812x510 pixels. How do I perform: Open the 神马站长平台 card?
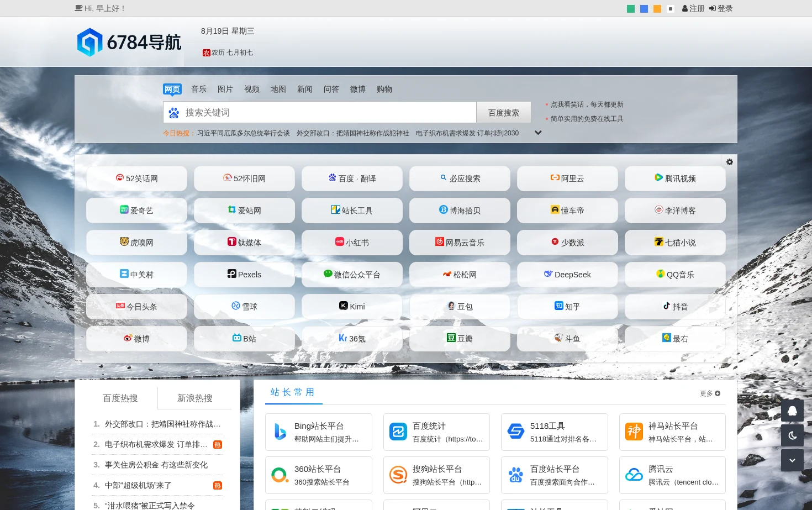point(672,432)
